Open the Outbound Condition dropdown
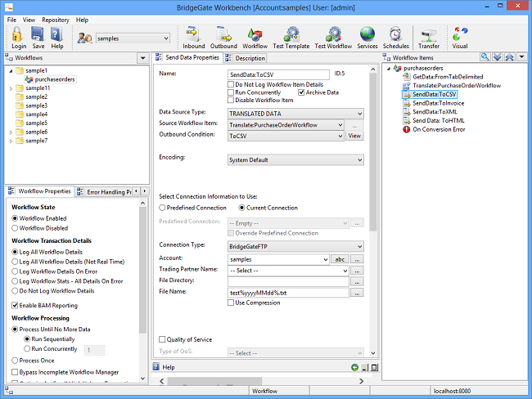The width and height of the screenshot is (532, 399). click(x=286, y=136)
